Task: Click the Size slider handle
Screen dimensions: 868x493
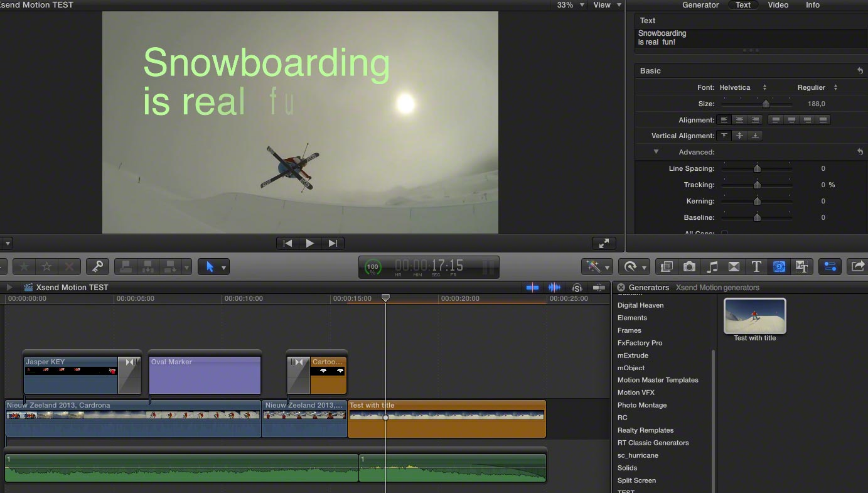Action: [x=766, y=104]
